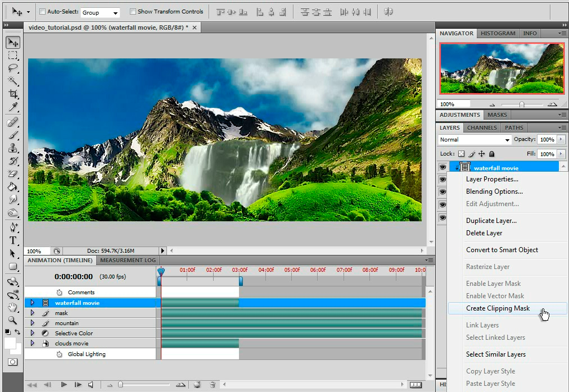Expand the mountain timeline track
Screen dimensions: 569x392
(32, 323)
